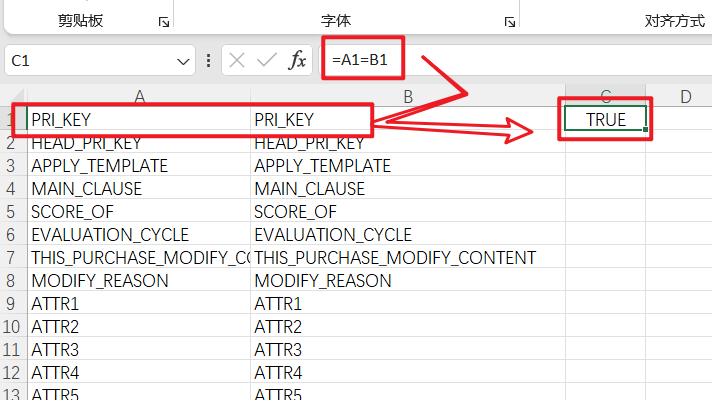The height and width of the screenshot is (400, 712).
Task: Open the Insert Function fx button
Action: (297, 61)
